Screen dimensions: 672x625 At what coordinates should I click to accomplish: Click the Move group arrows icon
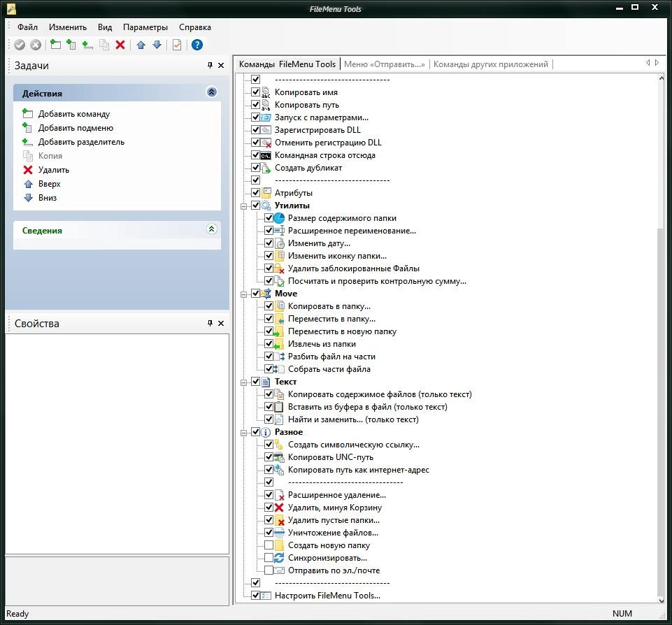click(266, 294)
